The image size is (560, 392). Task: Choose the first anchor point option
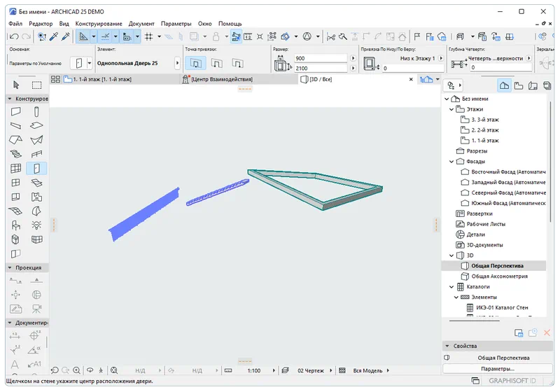point(197,64)
